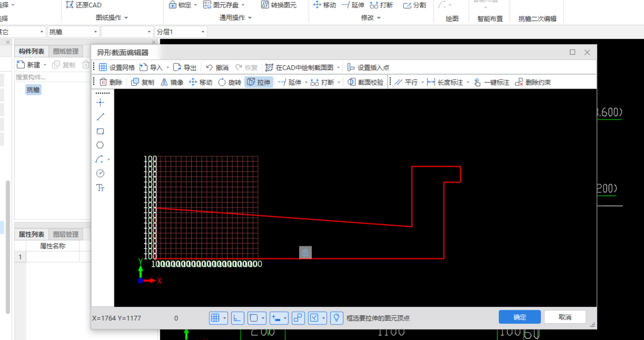
Task: Toggle grid display in the status bar
Action: [215, 318]
